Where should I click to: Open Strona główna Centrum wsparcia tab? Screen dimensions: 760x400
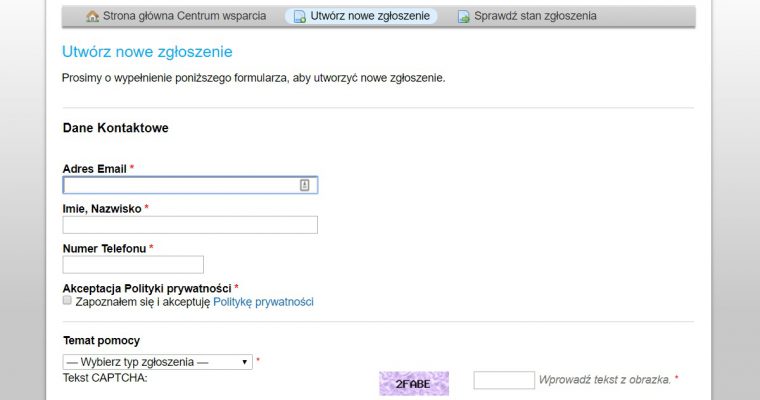point(176,16)
